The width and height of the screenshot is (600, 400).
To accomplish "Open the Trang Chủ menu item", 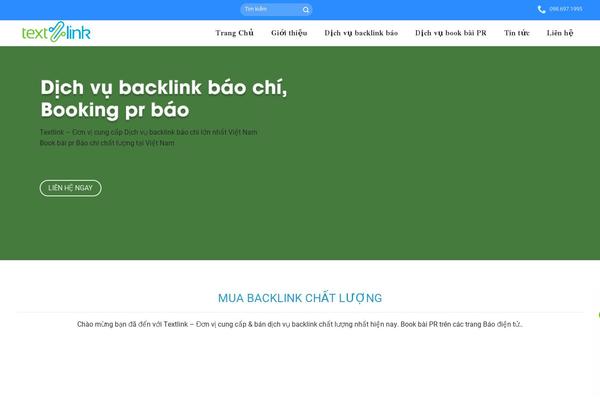I will coord(234,33).
